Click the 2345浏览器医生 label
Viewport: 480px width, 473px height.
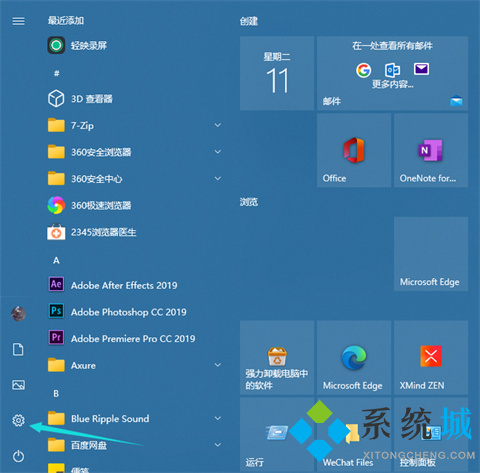(104, 232)
